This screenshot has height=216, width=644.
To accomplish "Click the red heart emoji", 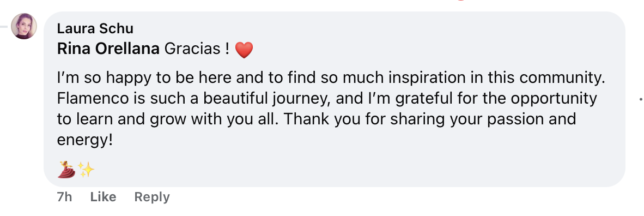I will (x=244, y=50).
